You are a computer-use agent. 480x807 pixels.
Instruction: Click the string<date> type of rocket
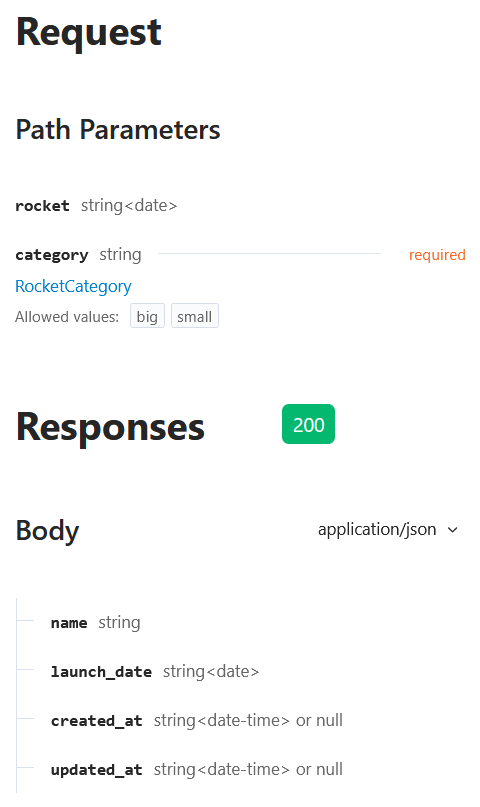click(129, 205)
